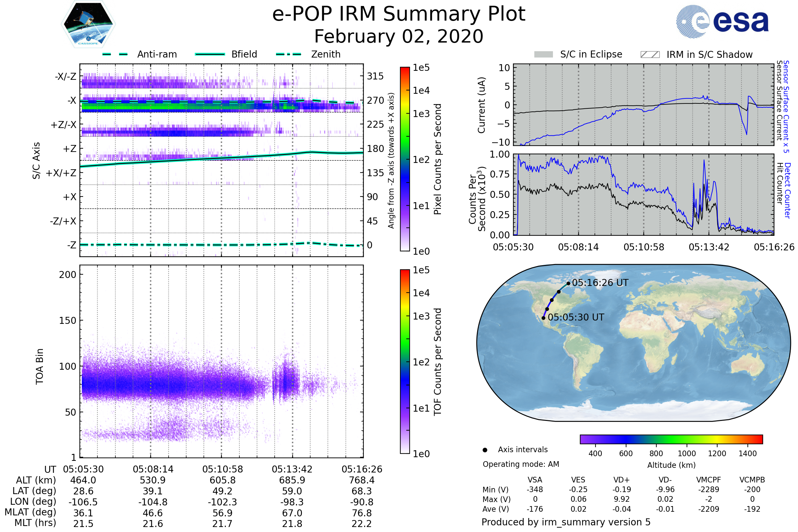Click the February 02, 2020 date heading

click(399, 37)
